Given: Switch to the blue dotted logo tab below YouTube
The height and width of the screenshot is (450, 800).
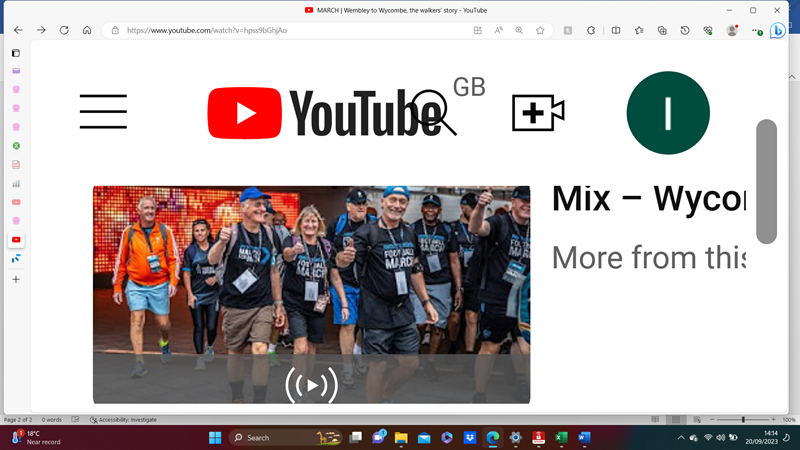Looking at the screenshot, I should [x=16, y=259].
